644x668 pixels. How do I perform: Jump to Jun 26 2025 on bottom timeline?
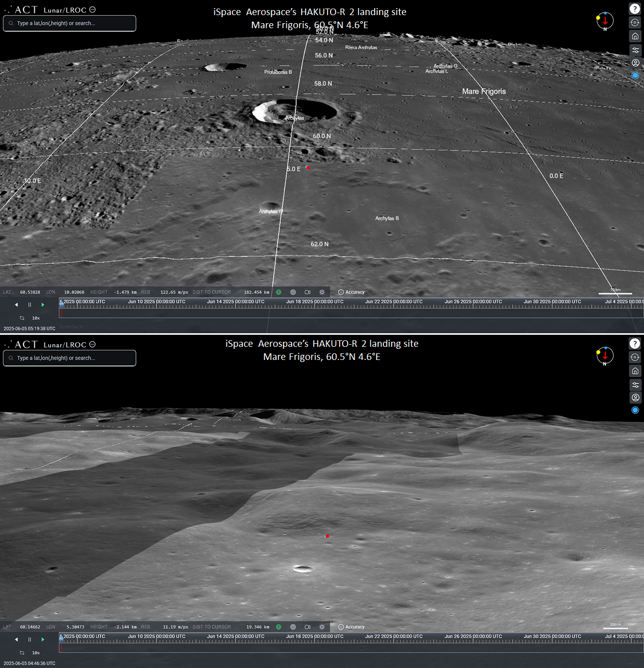coord(473,637)
